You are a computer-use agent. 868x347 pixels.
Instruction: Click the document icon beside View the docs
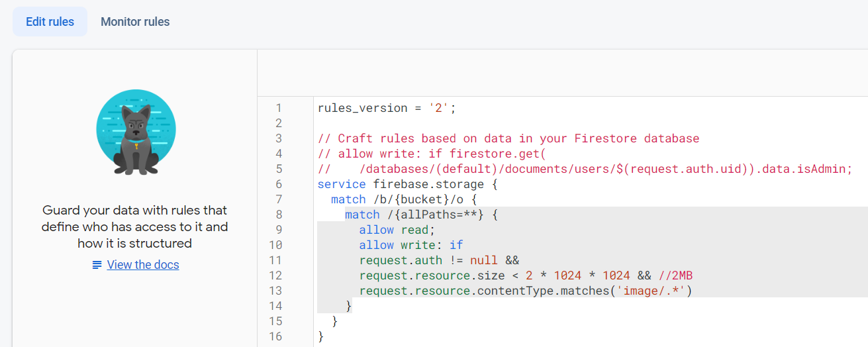pos(97,265)
